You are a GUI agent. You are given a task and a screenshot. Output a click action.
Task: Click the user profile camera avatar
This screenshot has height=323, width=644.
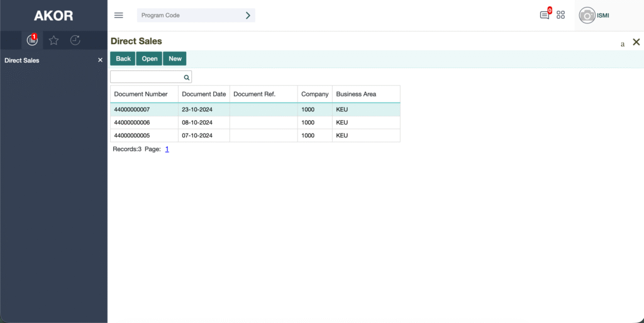(587, 16)
